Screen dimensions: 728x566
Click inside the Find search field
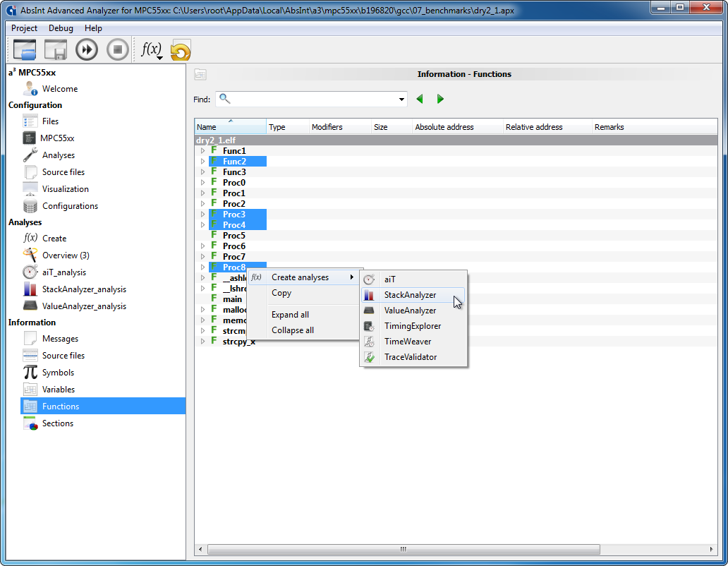point(311,99)
